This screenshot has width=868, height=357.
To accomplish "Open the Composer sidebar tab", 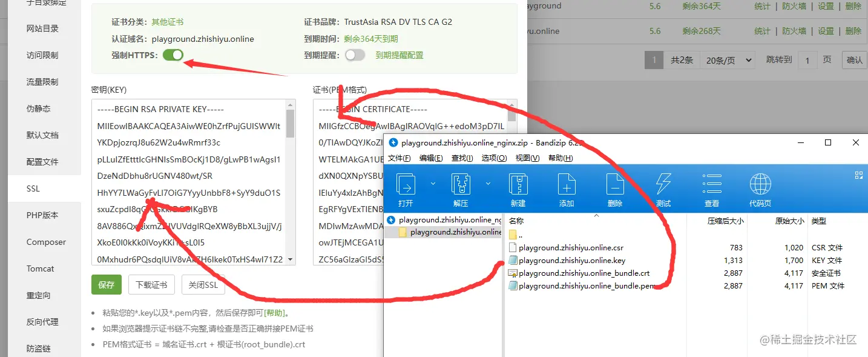I will point(44,242).
